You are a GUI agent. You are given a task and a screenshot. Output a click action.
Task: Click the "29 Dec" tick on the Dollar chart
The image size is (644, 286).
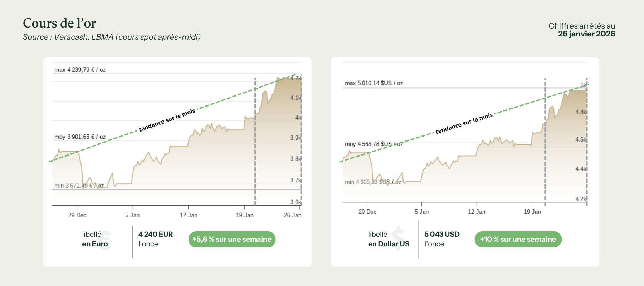(x=367, y=212)
